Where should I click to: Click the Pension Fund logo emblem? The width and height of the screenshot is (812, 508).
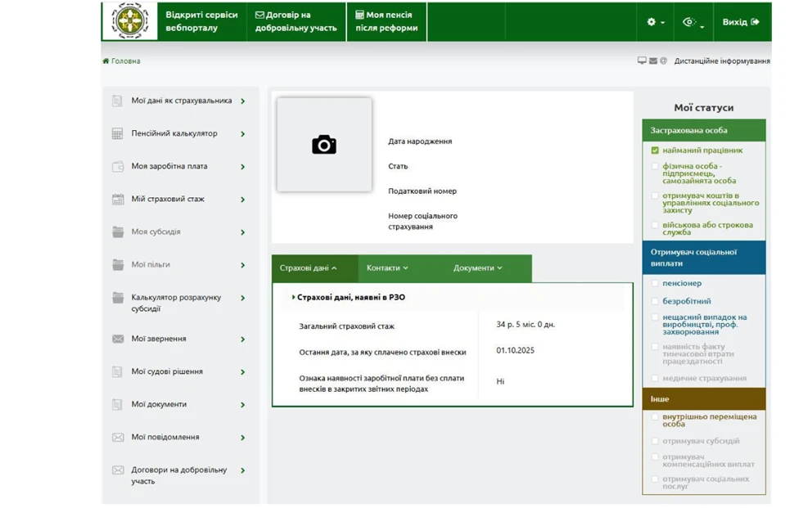click(129, 21)
